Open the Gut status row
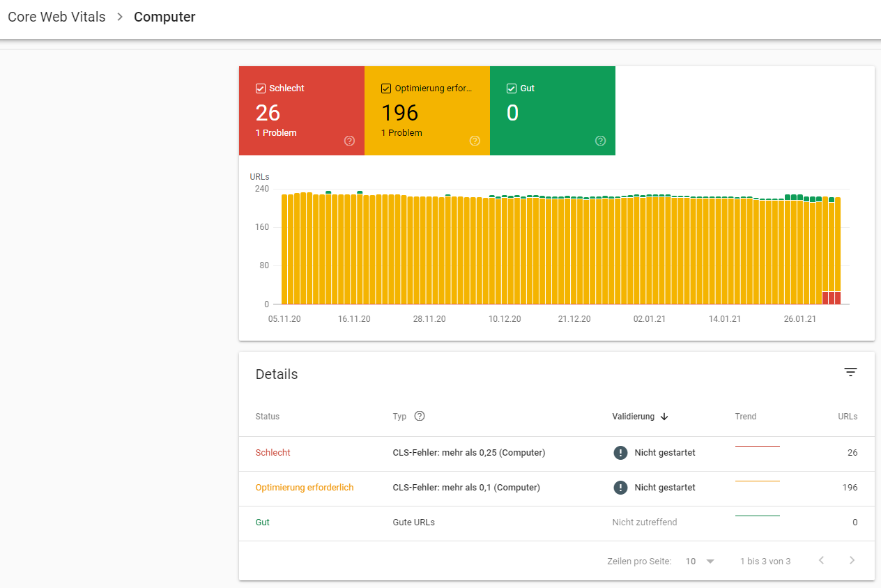881x588 pixels. click(556, 523)
